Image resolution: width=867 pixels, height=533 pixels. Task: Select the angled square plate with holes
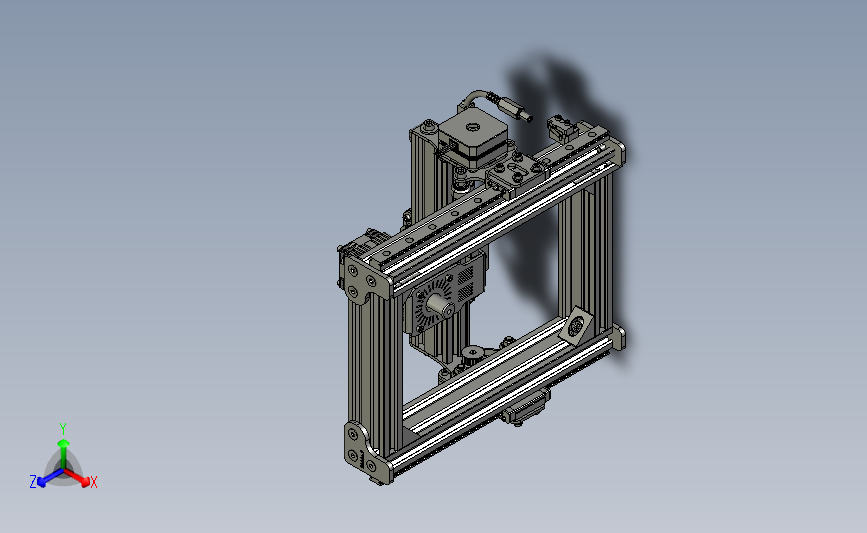point(576,325)
